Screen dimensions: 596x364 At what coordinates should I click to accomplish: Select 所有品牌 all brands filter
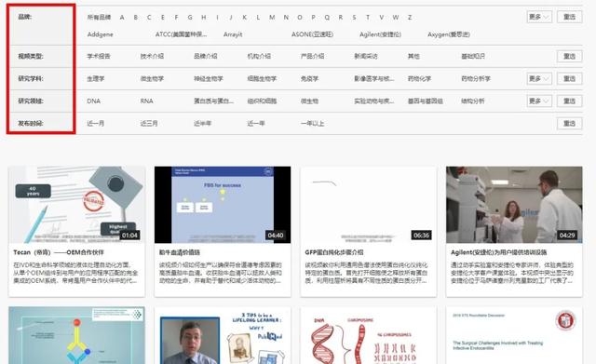point(99,18)
